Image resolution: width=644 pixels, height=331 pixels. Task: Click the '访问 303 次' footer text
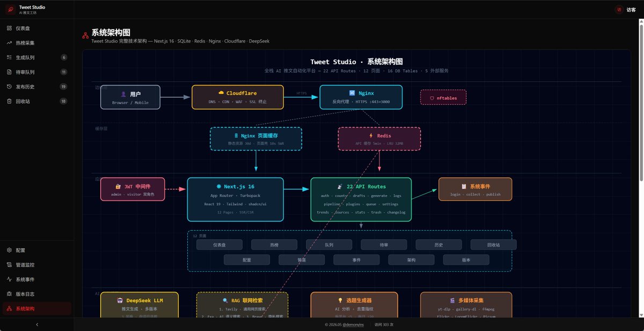click(x=384, y=325)
